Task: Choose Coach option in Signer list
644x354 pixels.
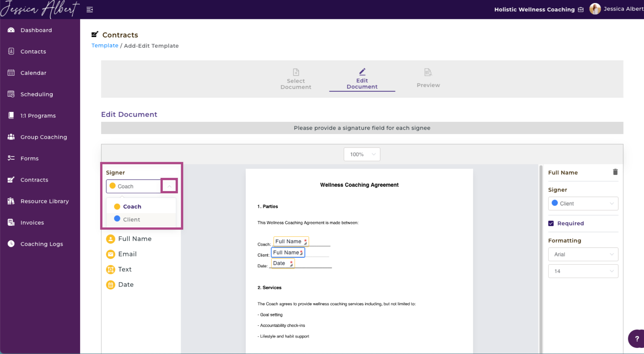Action: [141, 206]
